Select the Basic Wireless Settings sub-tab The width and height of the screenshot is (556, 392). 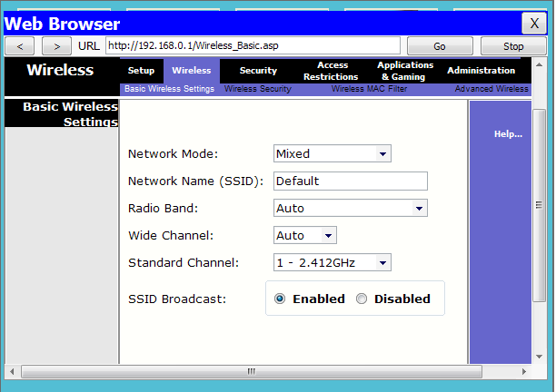click(x=170, y=89)
